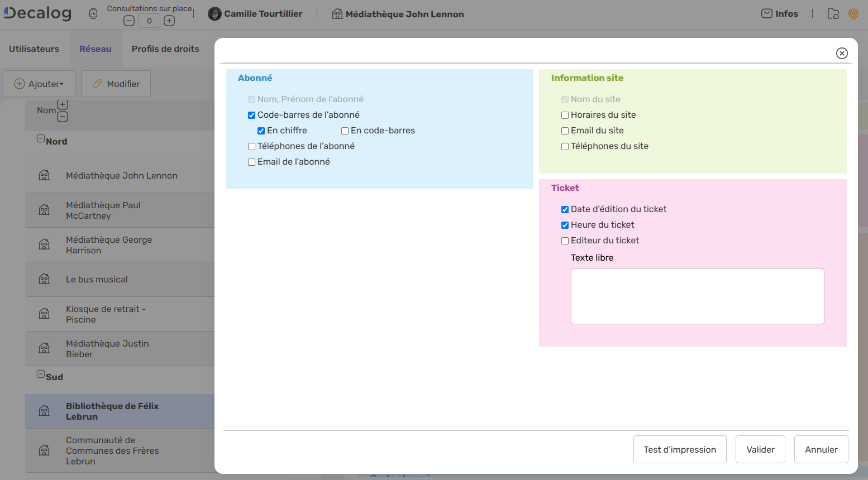Image resolution: width=868 pixels, height=480 pixels.
Task: Check Horaires du site
Action: tap(565, 115)
